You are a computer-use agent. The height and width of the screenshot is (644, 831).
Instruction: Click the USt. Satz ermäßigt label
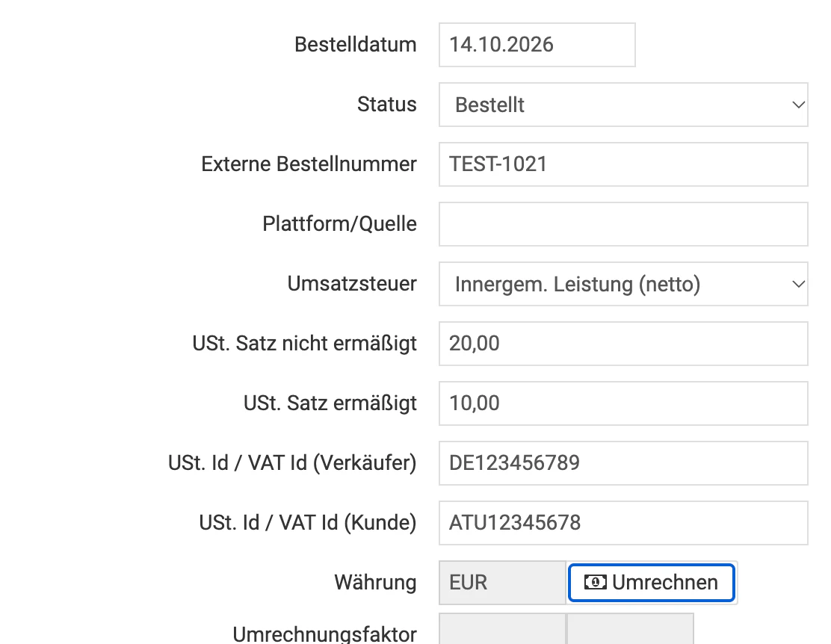tap(330, 404)
